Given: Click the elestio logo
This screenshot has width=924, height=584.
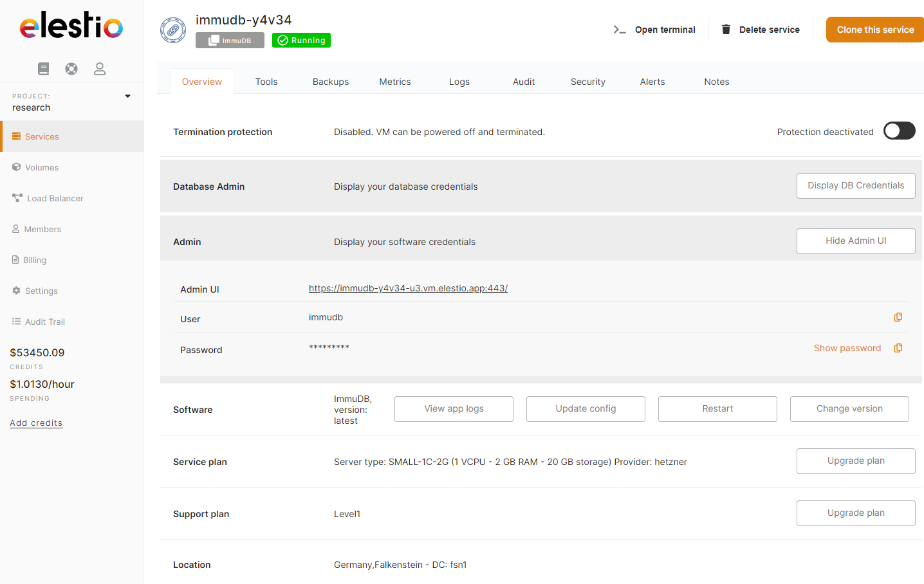Looking at the screenshot, I should pyautogui.click(x=71, y=25).
